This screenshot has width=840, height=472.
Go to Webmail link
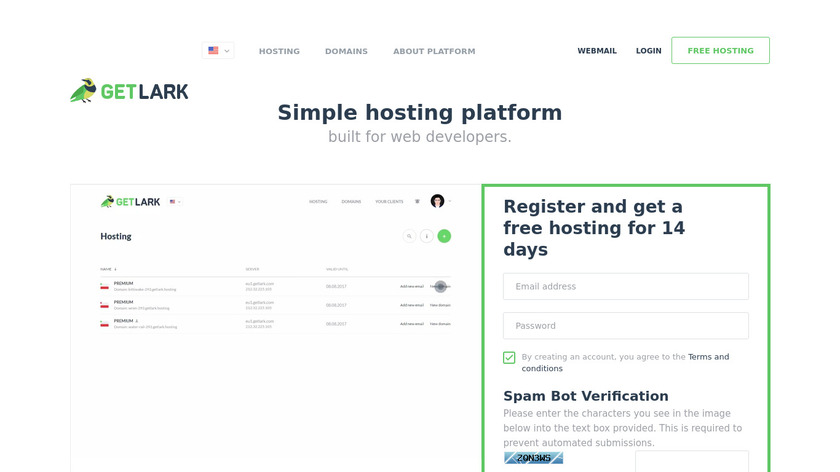597,51
